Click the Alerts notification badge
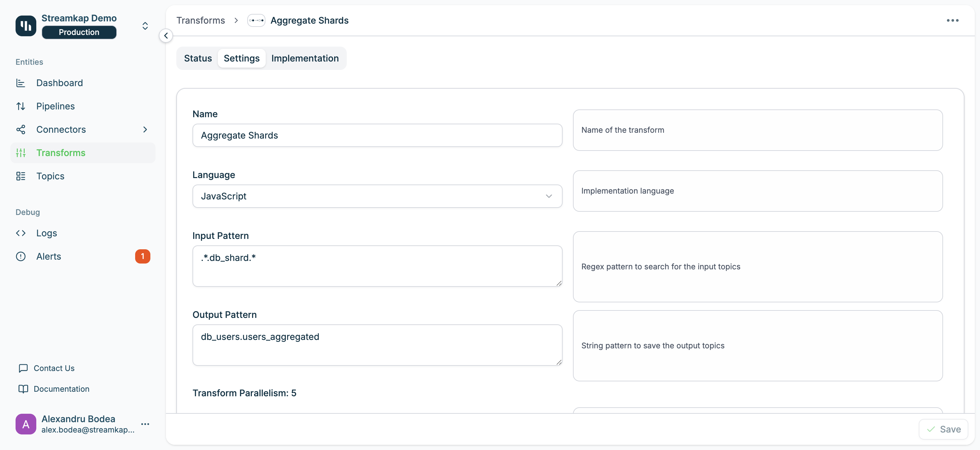The image size is (980, 450). click(x=142, y=256)
